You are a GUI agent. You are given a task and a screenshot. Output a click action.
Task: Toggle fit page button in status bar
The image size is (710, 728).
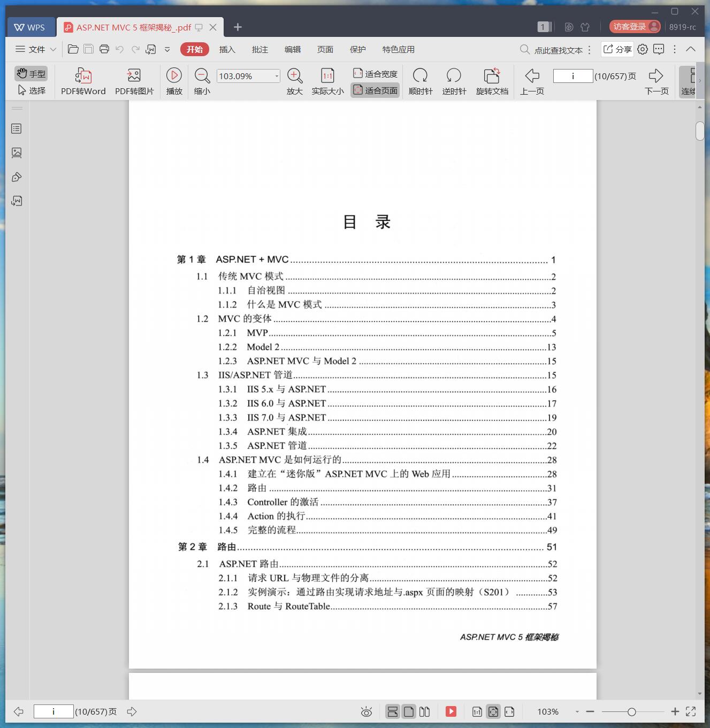[493, 711]
